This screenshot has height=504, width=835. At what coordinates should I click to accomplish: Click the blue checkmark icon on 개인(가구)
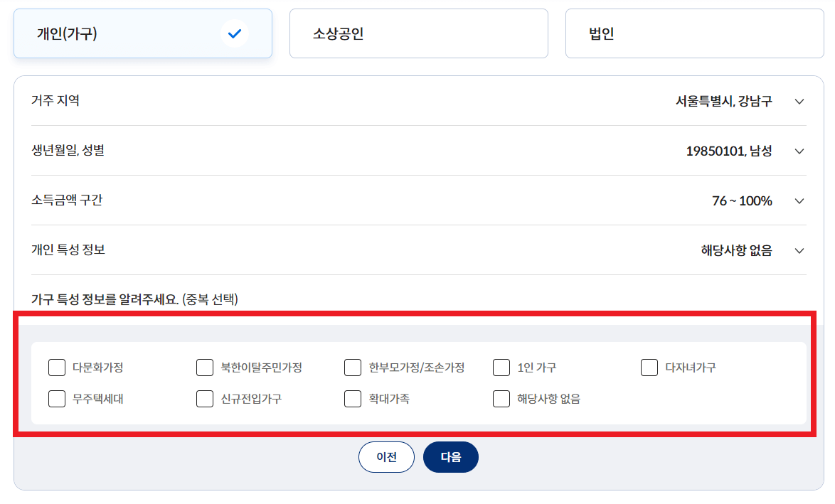pos(235,33)
